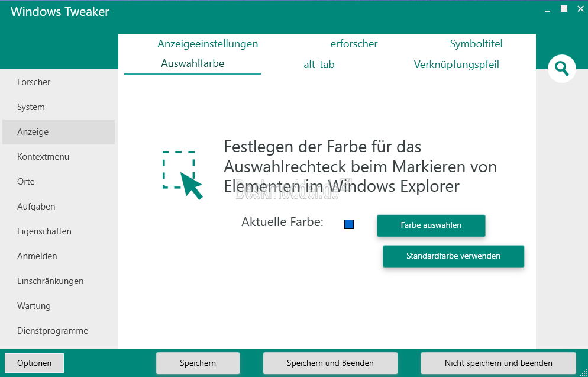This screenshot has width=588, height=377.
Task: Open the Verknüpfungspfeil tab
Action: pos(456,65)
